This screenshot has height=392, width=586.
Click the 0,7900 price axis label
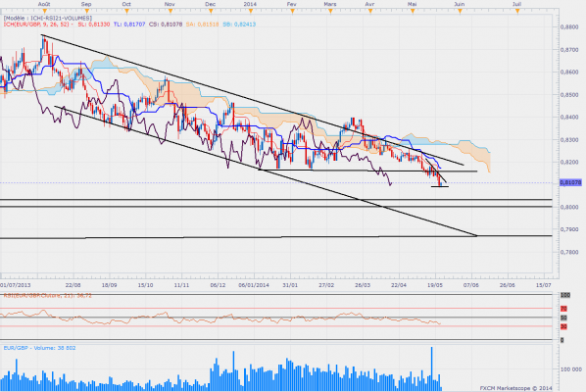[x=569, y=229]
